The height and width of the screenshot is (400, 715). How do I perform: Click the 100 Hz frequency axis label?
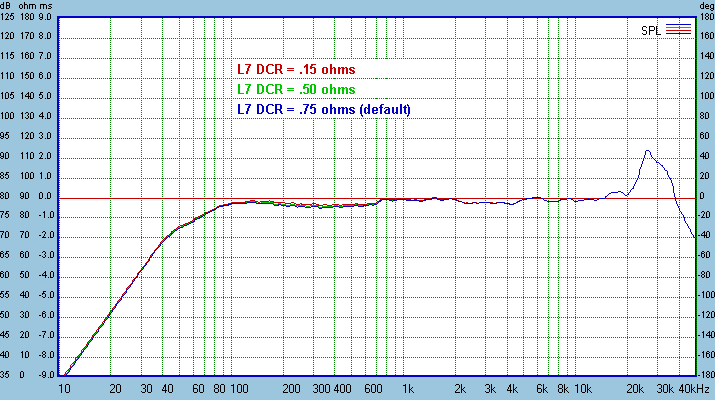(x=239, y=388)
